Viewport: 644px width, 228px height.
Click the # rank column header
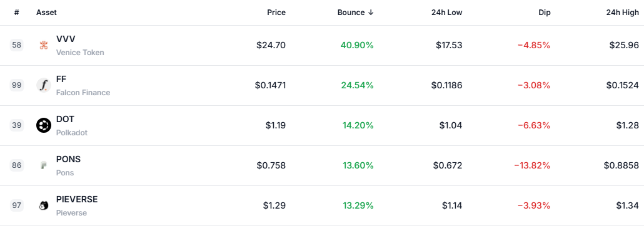click(x=16, y=13)
